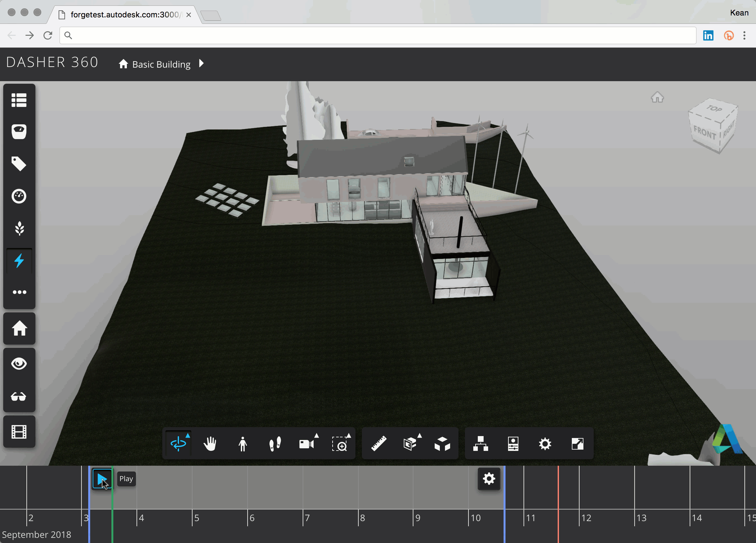Image resolution: width=756 pixels, height=543 pixels.
Task: Click the sidebar tag icon
Action: (19, 164)
